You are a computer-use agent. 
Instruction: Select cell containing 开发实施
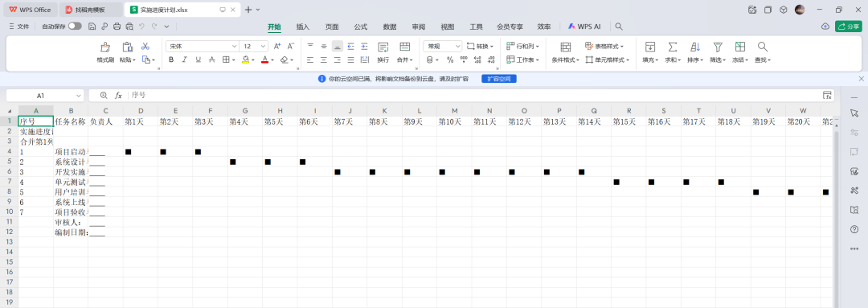pyautogui.click(x=71, y=172)
